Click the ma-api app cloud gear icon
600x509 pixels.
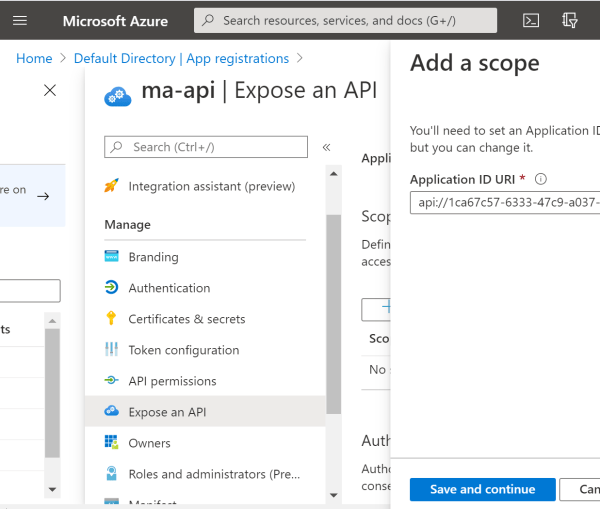coord(117,96)
